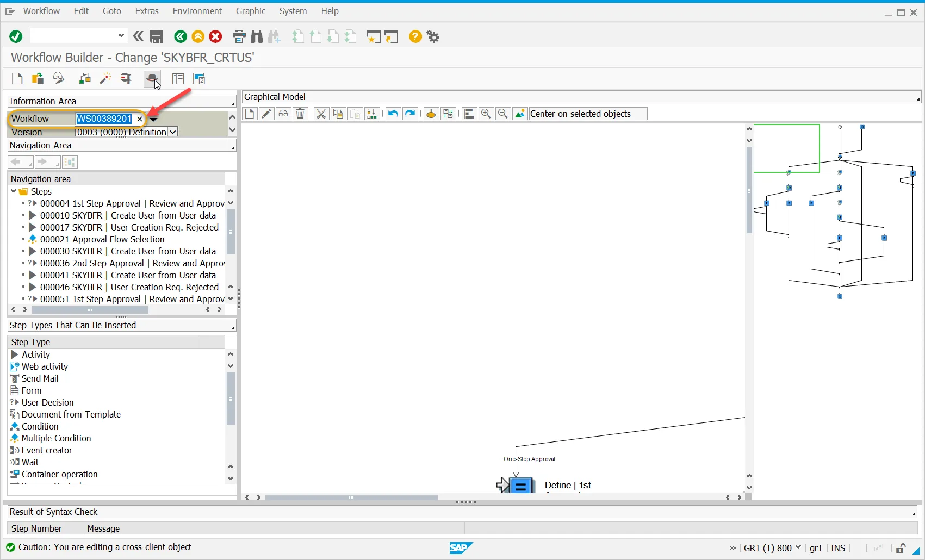Open the Environment menu
The width and height of the screenshot is (925, 560).
click(197, 11)
